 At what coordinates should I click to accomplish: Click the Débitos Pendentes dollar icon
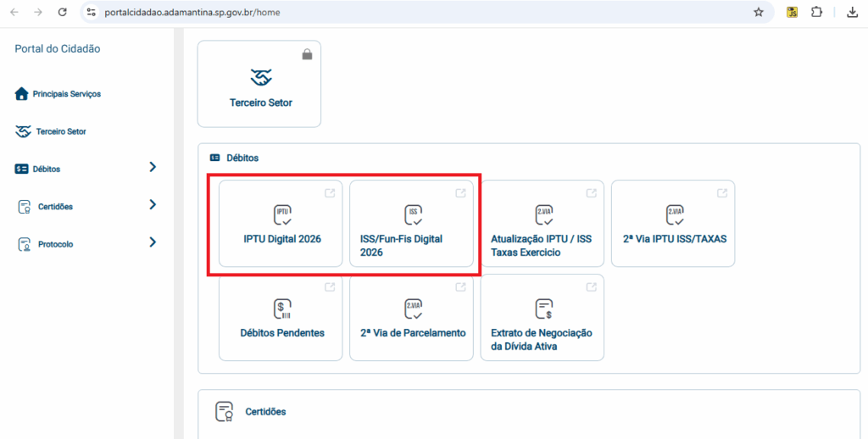coord(281,308)
